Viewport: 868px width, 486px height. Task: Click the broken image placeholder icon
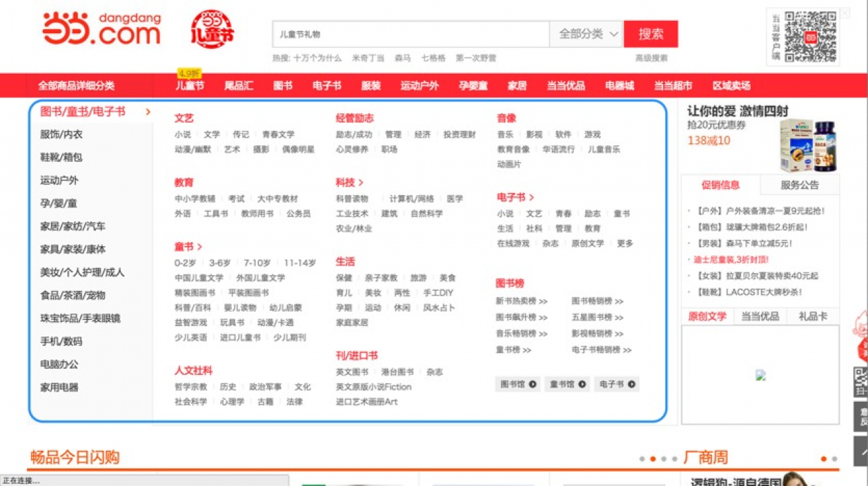(761, 375)
